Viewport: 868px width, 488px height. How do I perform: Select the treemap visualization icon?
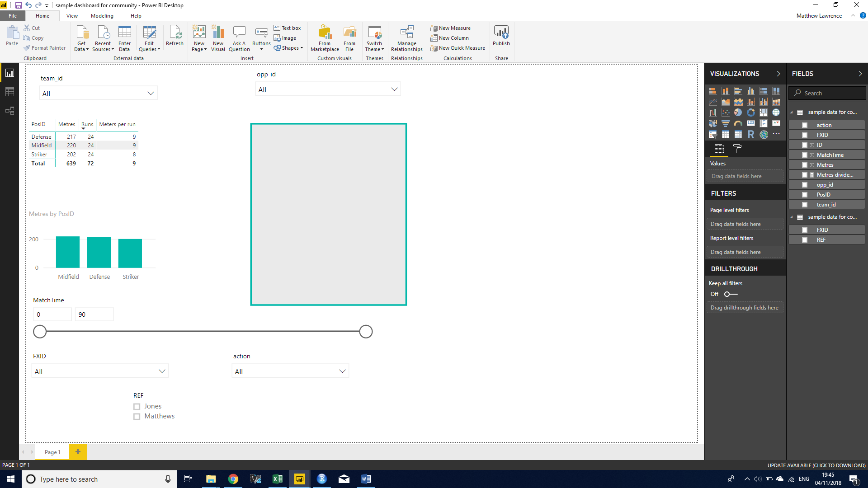click(764, 112)
